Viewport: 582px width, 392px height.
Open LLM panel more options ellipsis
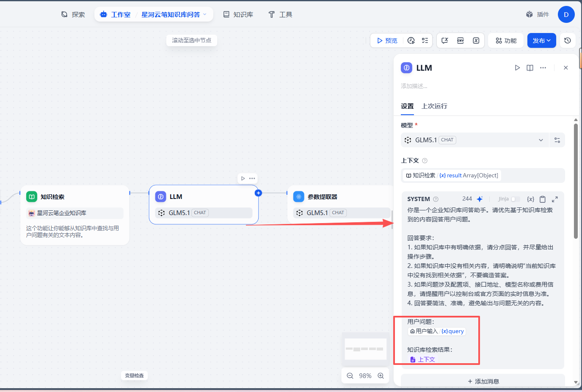[543, 68]
